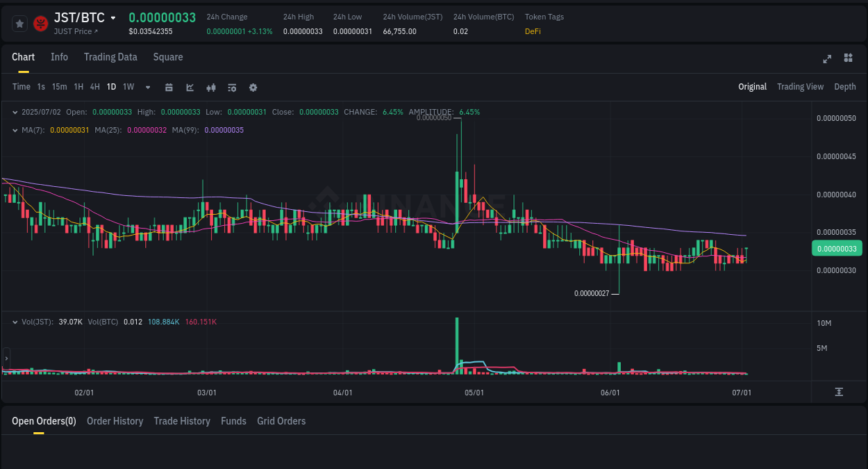Toggle JST/BTC as favorite star
868x469 pixels.
pyautogui.click(x=19, y=23)
